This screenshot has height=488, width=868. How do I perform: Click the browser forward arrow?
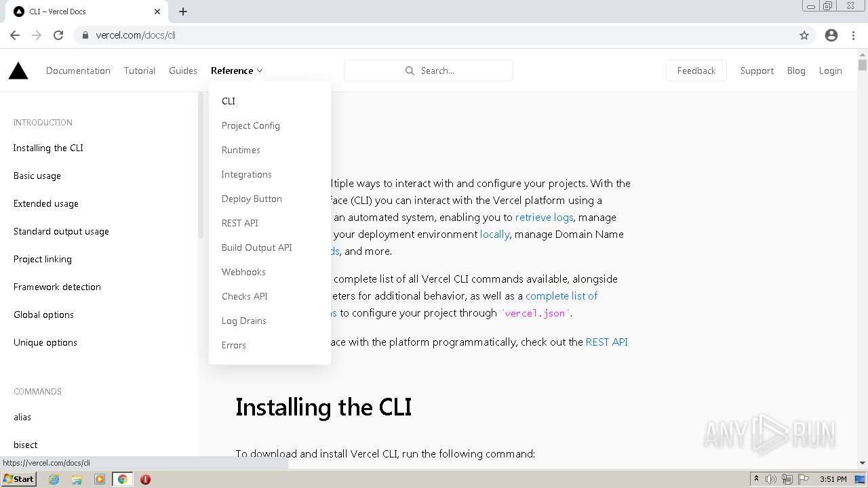point(37,35)
